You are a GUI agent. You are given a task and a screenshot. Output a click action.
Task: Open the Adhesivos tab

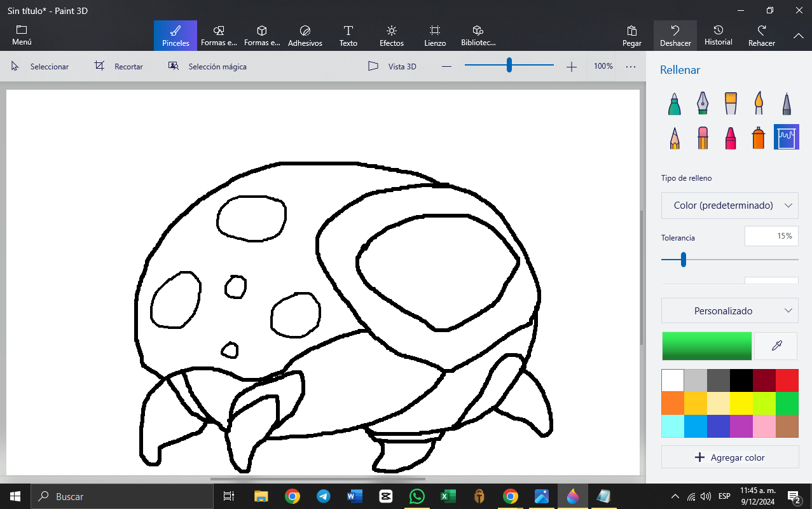point(305,36)
